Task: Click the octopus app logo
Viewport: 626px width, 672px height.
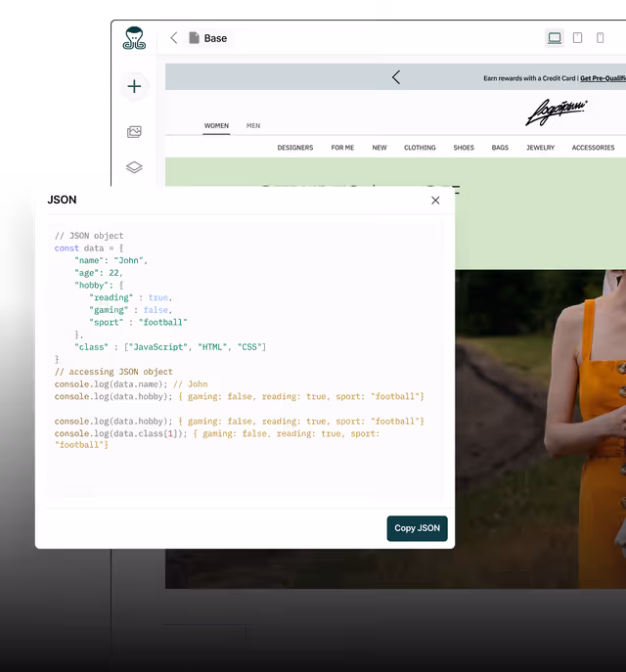Action: (134, 38)
